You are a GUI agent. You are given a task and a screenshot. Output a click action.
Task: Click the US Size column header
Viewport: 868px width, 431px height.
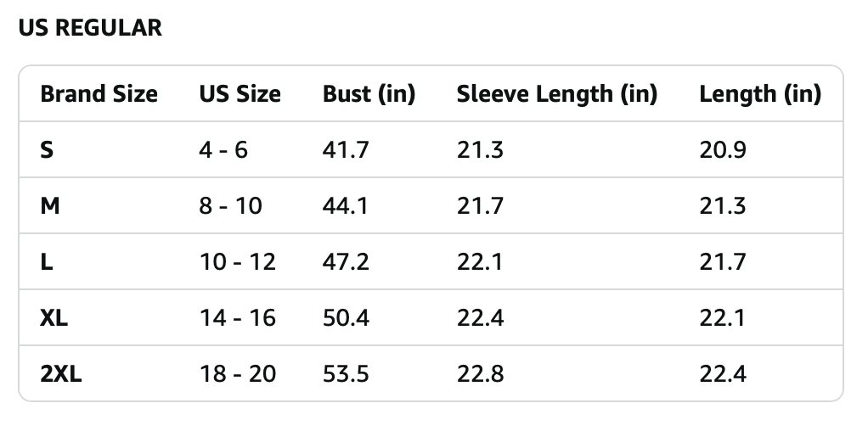[240, 93]
